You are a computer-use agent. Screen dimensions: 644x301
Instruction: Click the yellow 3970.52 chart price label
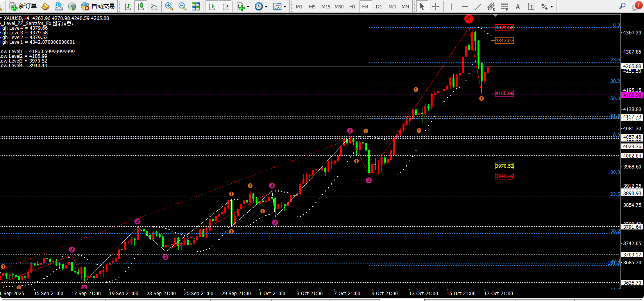point(504,166)
